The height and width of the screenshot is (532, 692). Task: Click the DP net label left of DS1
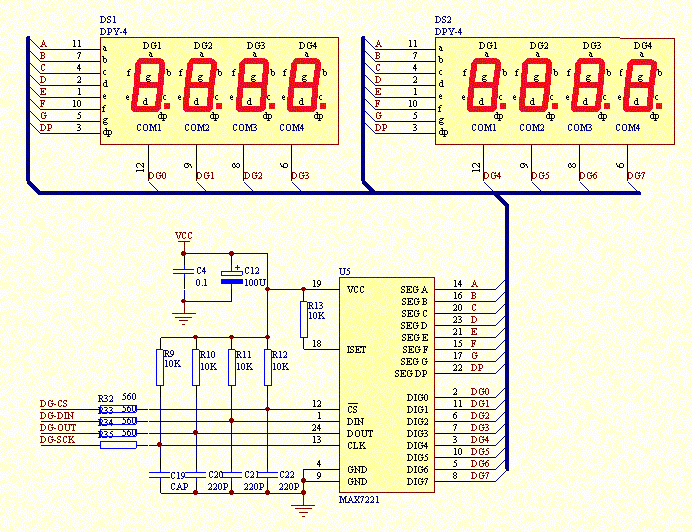(x=46, y=127)
